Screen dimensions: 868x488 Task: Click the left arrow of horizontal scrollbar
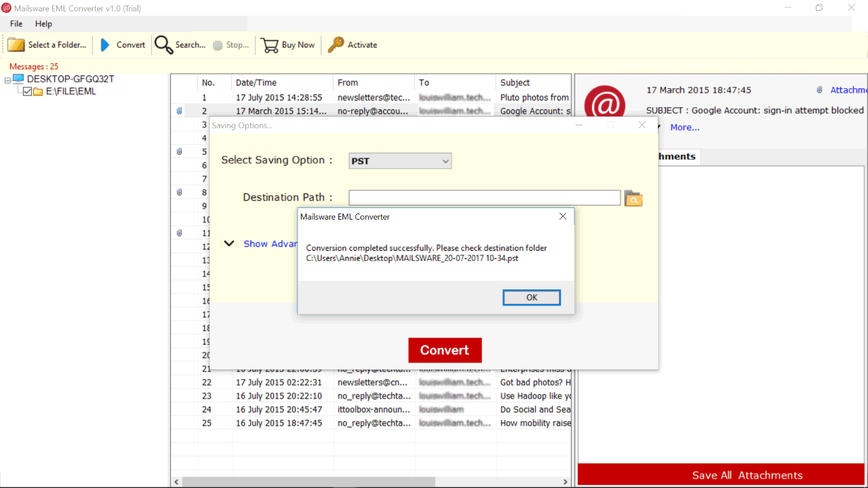click(176, 482)
